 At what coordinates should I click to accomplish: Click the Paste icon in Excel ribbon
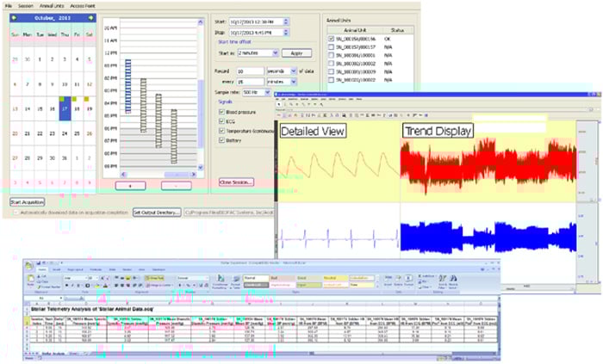pos(30,281)
